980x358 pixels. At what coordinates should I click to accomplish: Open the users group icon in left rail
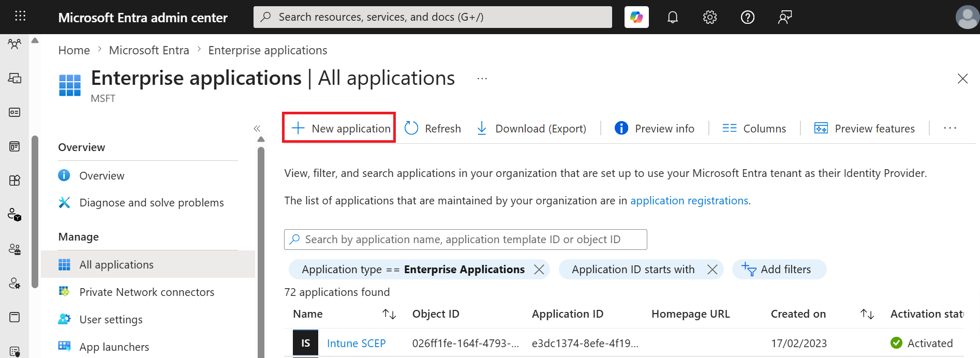click(14, 44)
